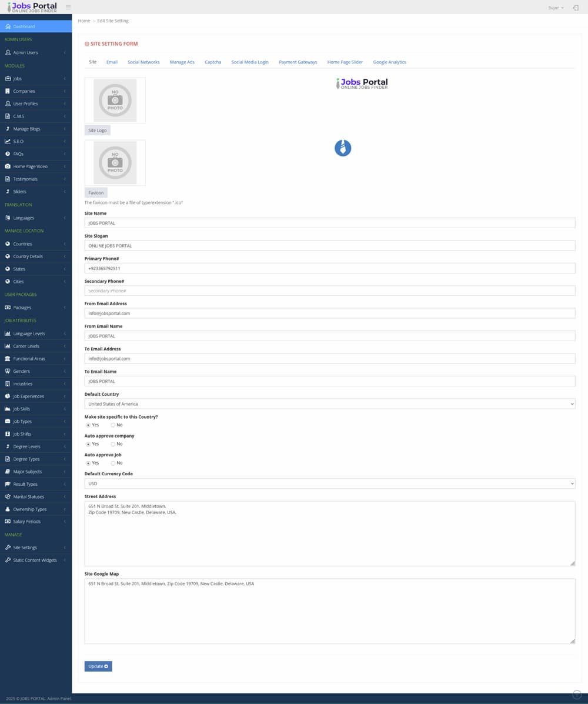Click the Packages money icon

[x=8, y=308]
